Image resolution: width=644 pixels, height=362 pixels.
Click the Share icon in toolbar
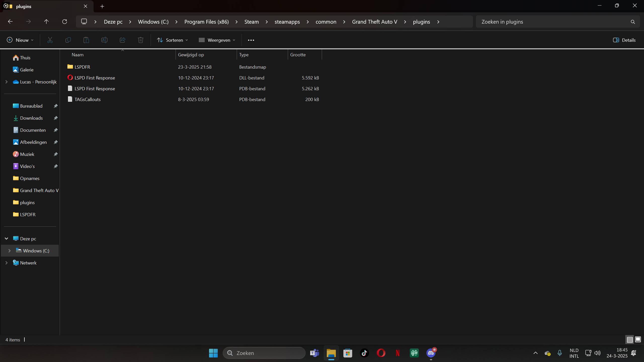pyautogui.click(x=122, y=40)
